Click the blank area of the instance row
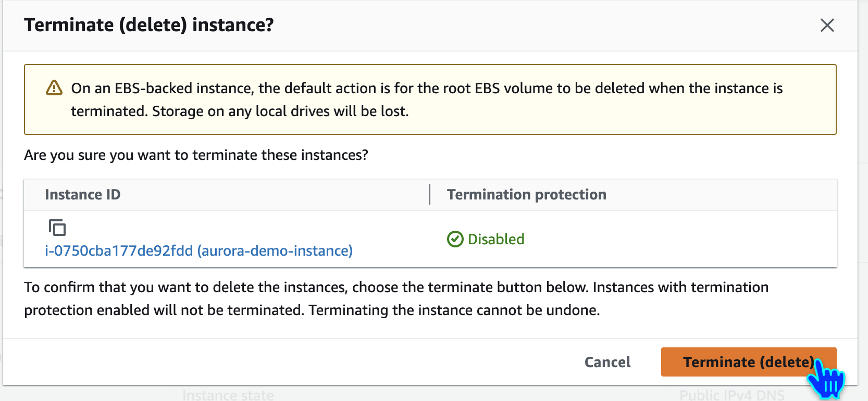 coord(677,240)
